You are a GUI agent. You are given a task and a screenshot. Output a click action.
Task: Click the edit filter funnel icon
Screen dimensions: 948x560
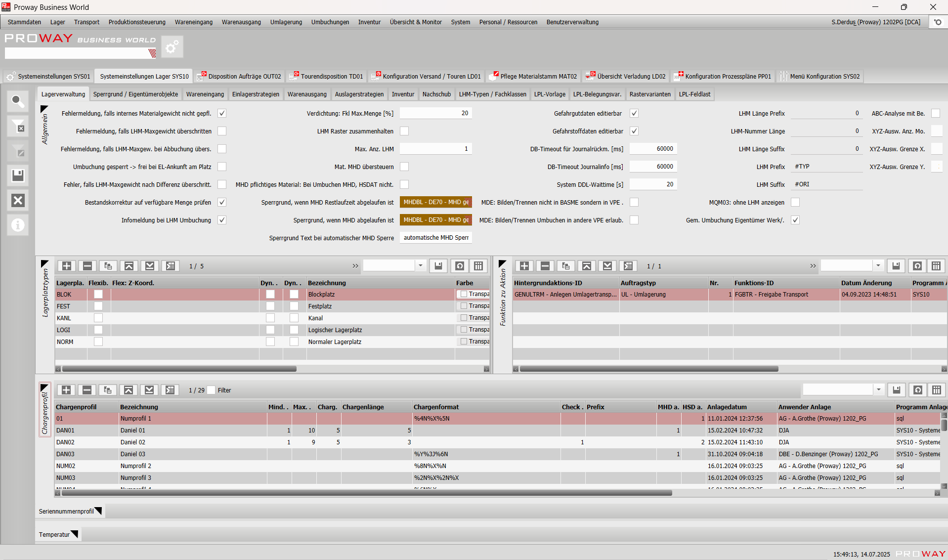click(x=18, y=151)
